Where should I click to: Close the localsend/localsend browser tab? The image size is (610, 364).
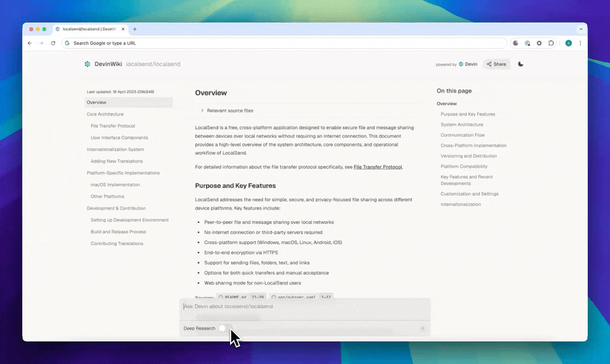(x=123, y=29)
